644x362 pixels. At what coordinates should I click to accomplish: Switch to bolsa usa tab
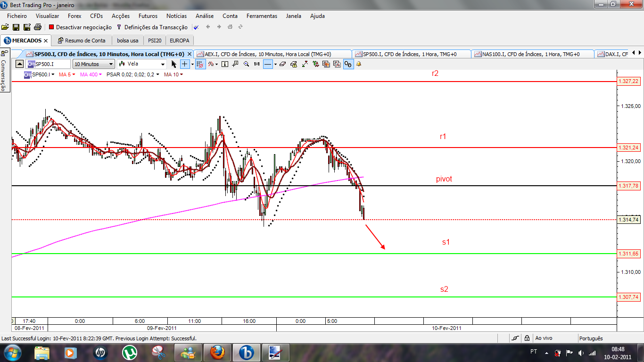coord(127,41)
